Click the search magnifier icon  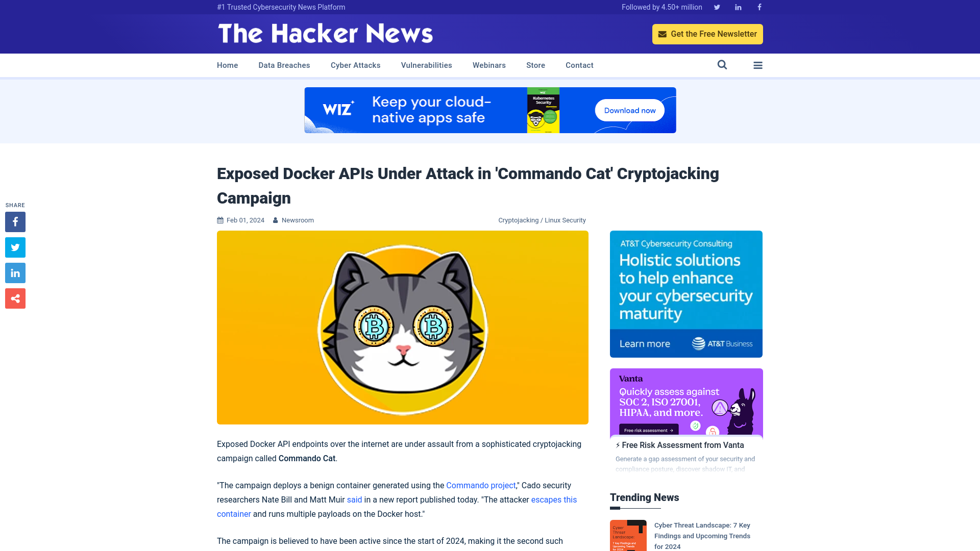coord(722,65)
